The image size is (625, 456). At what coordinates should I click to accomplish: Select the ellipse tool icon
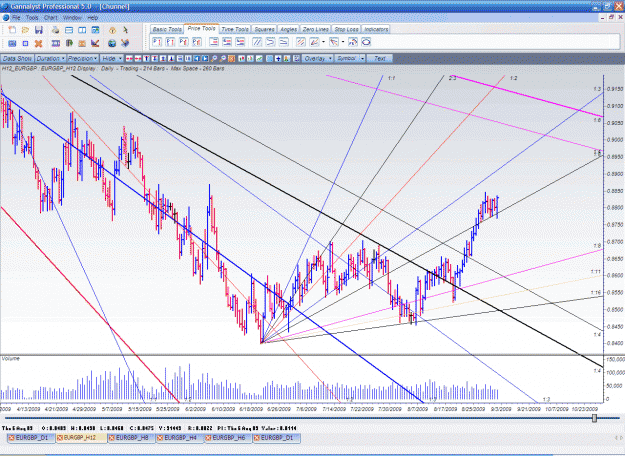(366, 42)
